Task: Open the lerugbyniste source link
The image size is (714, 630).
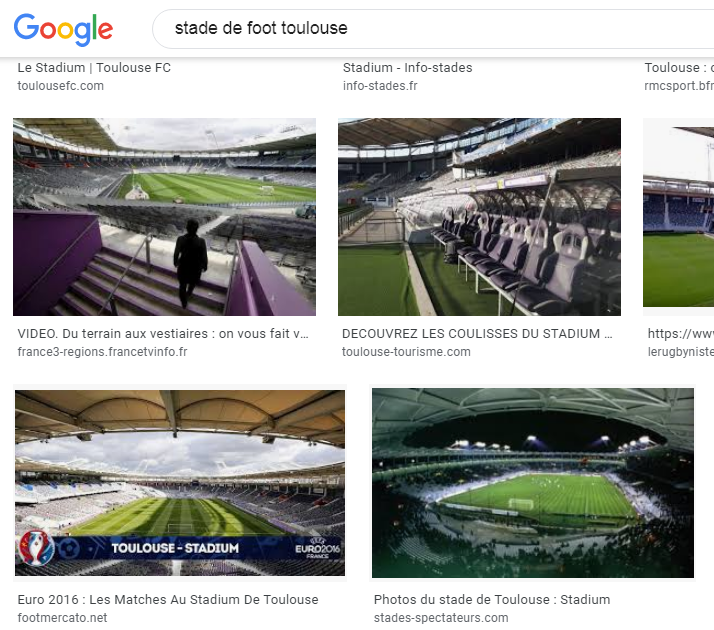Action: [680, 352]
